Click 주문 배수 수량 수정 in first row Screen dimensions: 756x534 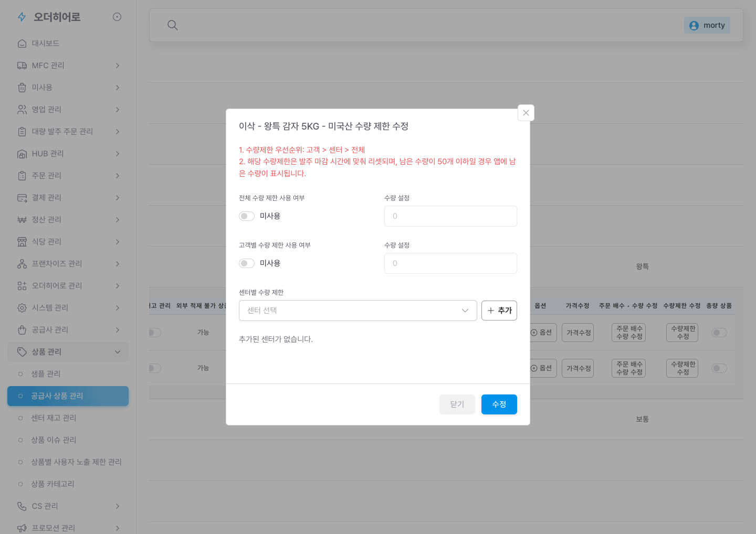pos(629,333)
